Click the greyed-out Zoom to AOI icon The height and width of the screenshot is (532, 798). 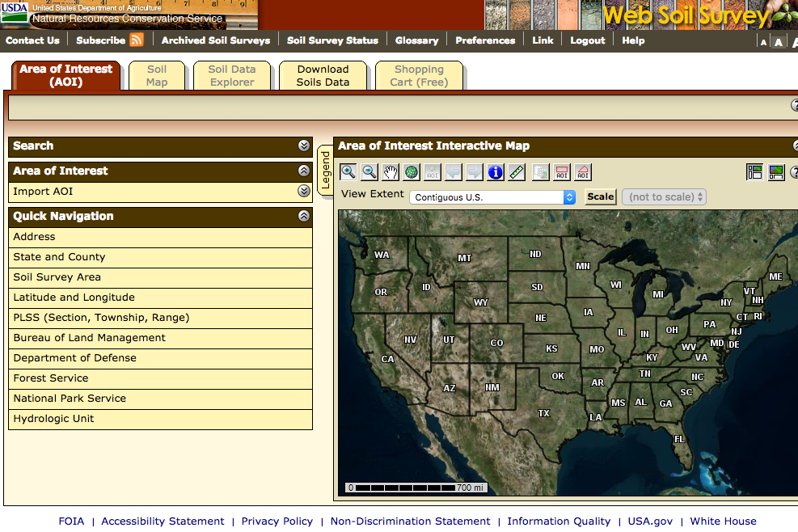433,172
